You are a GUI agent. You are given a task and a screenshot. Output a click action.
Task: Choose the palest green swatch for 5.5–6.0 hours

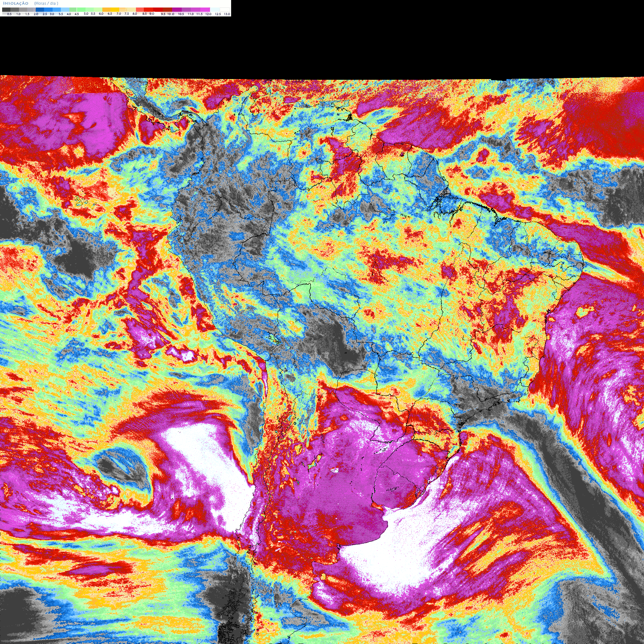point(98,10)
